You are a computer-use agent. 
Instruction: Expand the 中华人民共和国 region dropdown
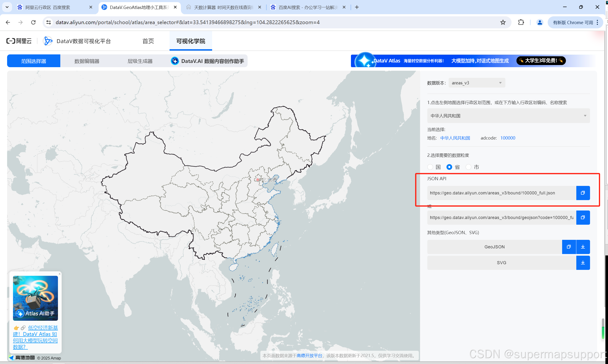(508, 115)
